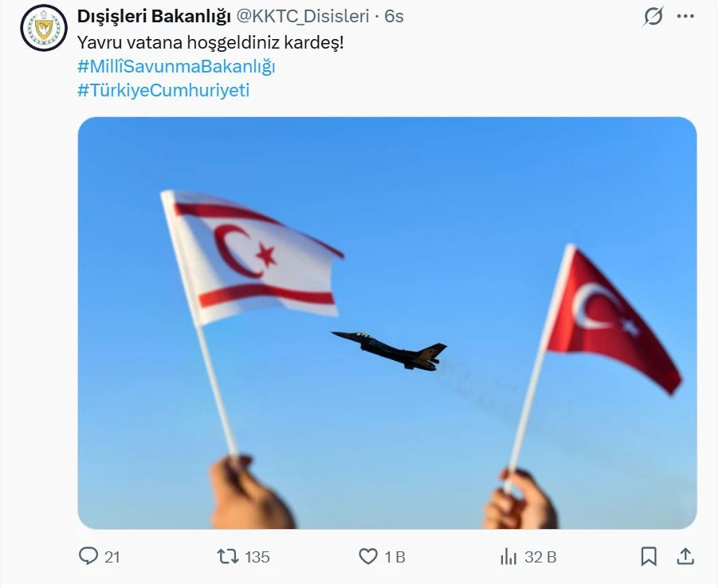719x588 pixels.
Task: Open the Dışişleri Bakanlığı profile avatar
Action: pyautogui.click(x=44, y=28)
